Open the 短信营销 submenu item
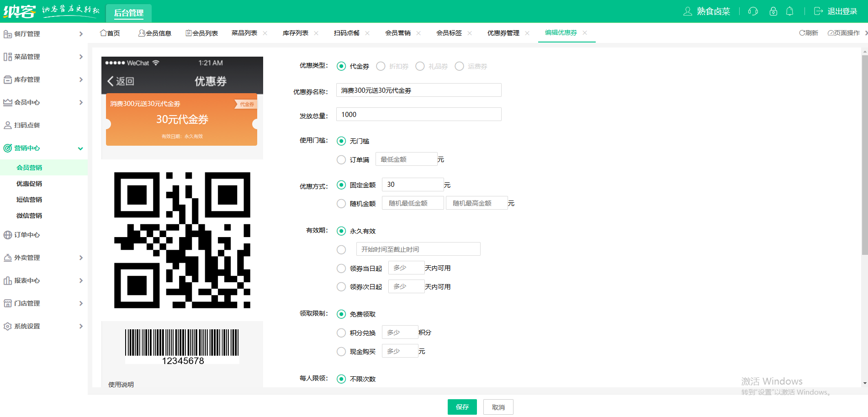Screen dimensions: 868x417 (29, 200)
